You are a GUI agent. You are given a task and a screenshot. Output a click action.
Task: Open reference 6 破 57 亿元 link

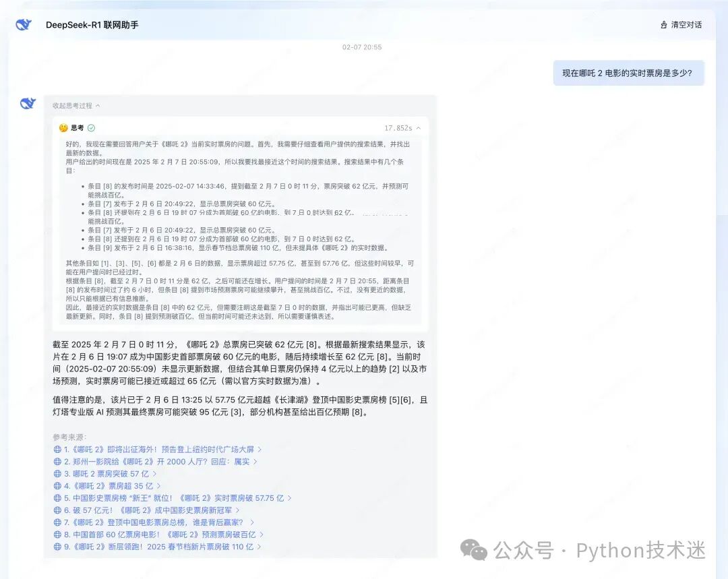click(148, 510)
